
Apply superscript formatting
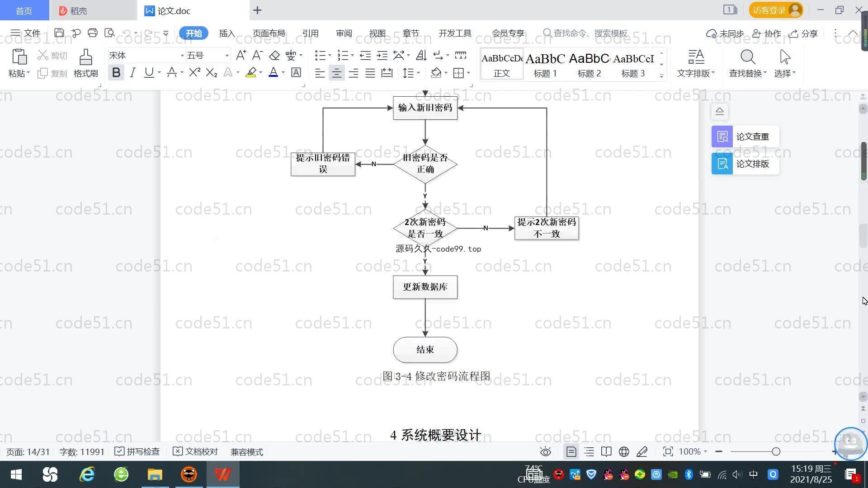pyautogui.click(x=194, y=72)
